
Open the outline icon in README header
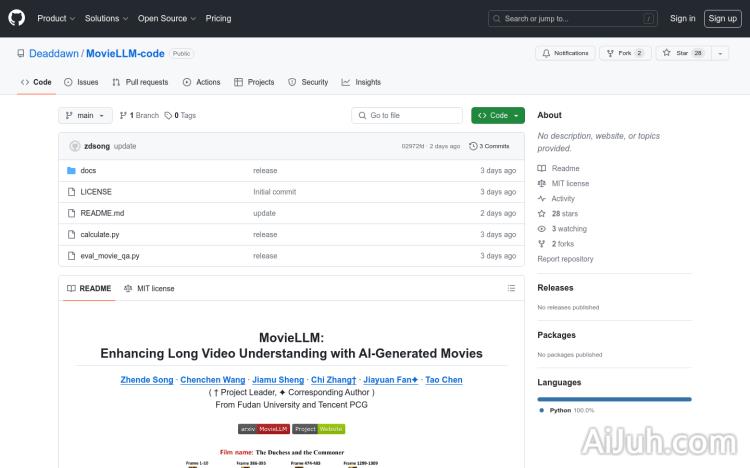click(x=511, y=288)
